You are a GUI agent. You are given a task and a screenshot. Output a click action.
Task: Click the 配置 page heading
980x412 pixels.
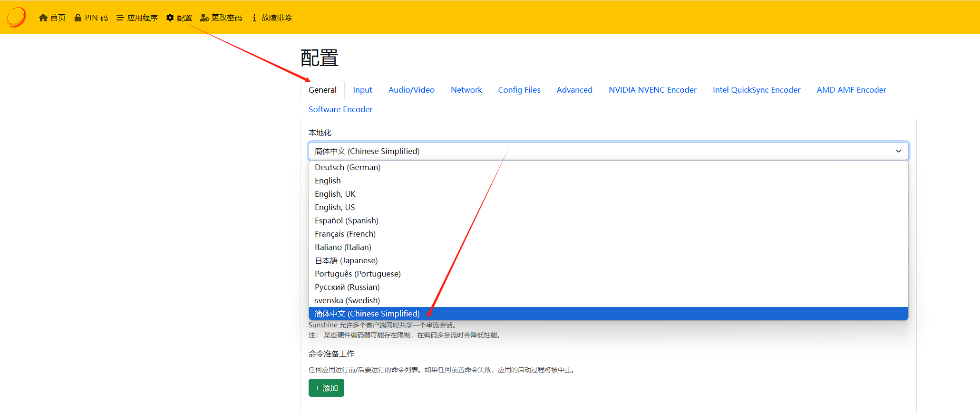point(320,58)
